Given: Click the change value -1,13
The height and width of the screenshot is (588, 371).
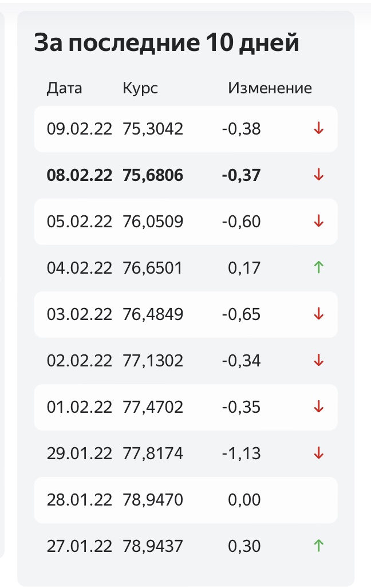Looking at the screenshot, I should 241,453.
